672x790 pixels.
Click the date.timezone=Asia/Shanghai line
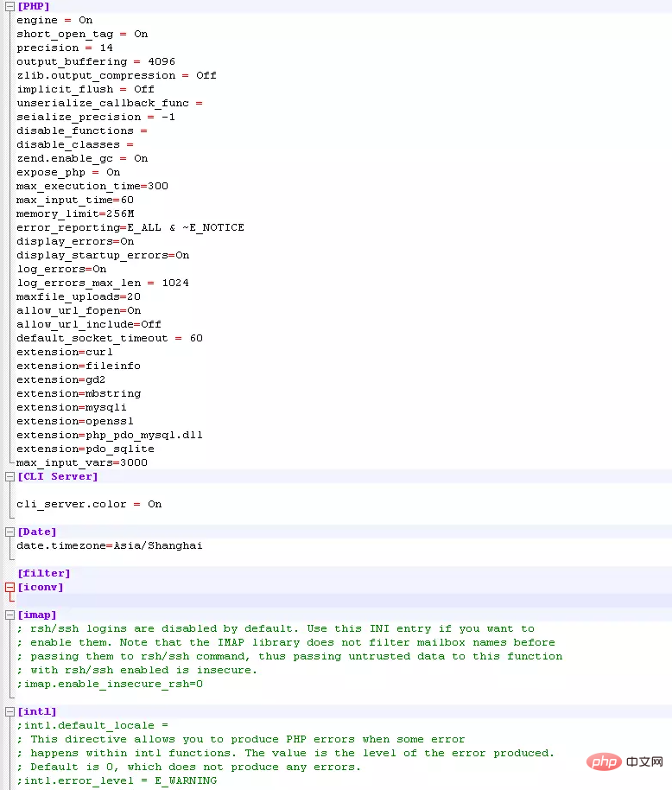pos(109,545)
